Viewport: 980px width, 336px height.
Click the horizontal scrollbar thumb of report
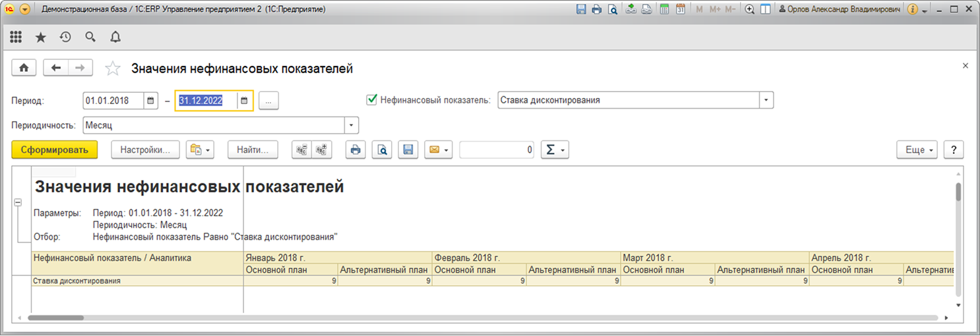point(56,318)
